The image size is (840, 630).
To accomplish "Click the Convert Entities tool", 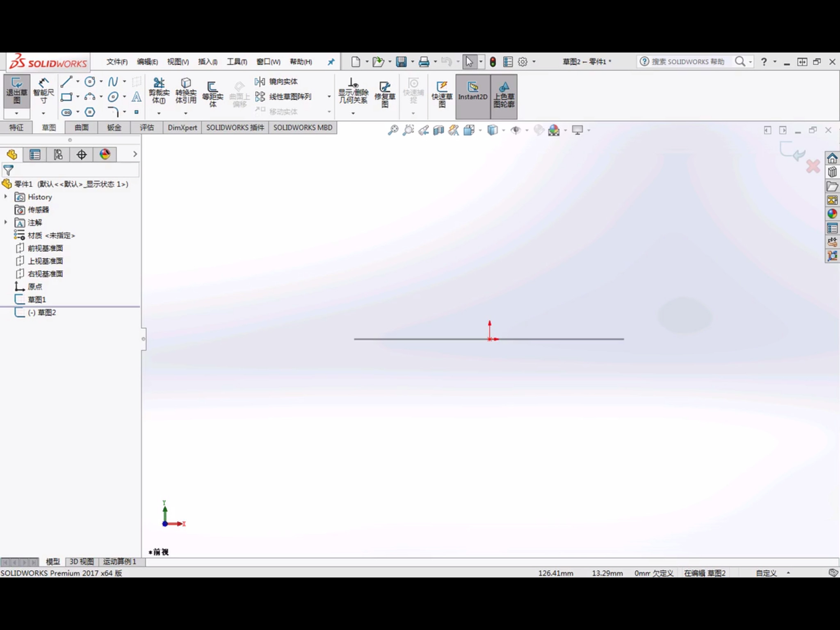I will 186,92.
